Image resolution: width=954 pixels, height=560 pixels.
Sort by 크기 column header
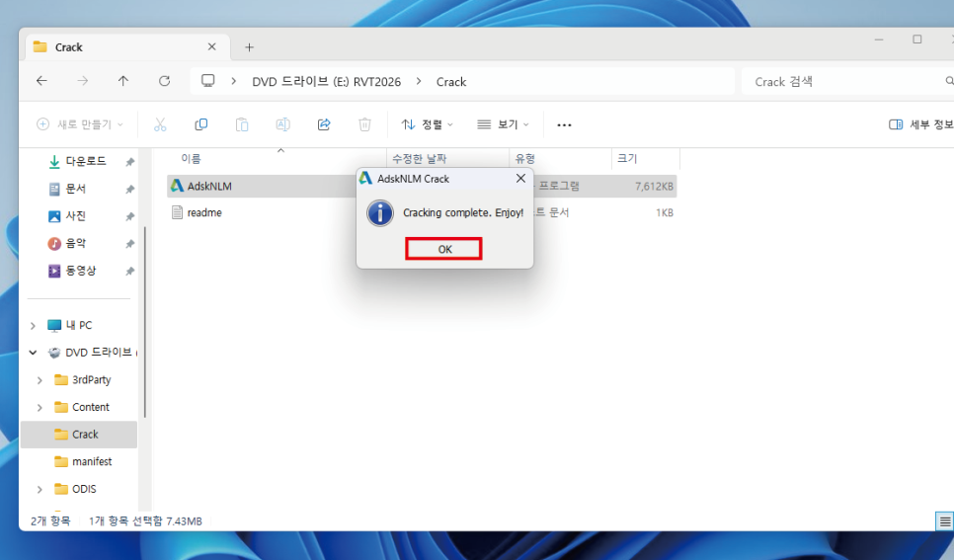(627, 159)
